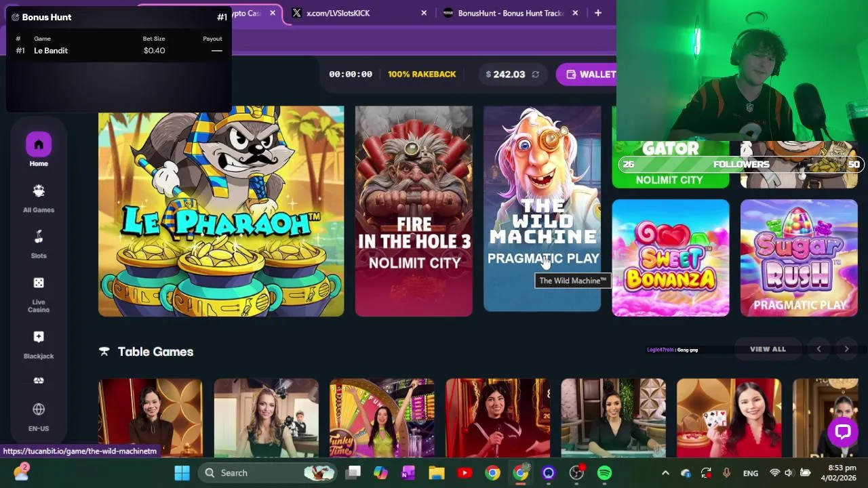The height and width of the screenshot is (488, 868).
Task: Click VIEW ALL for Table Games
Action: (x=768, y=349)
